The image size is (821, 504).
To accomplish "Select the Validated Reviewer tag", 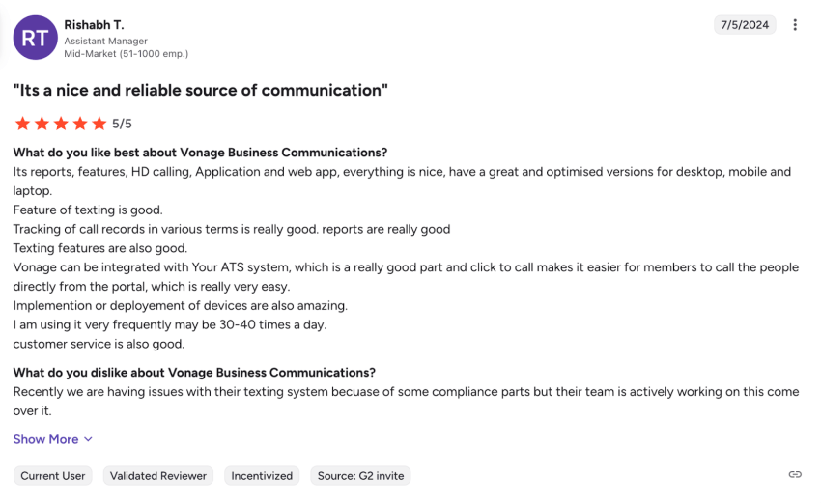I will point(158,475).
